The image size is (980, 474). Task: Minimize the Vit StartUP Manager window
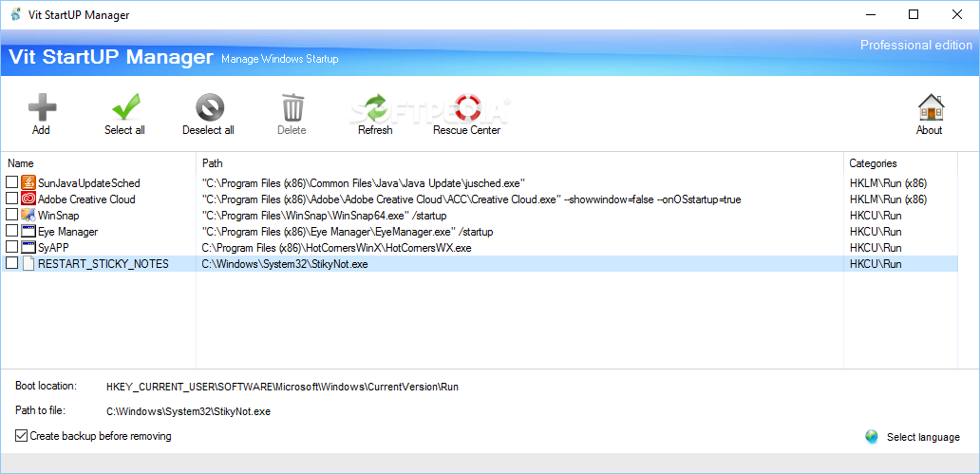871,14
